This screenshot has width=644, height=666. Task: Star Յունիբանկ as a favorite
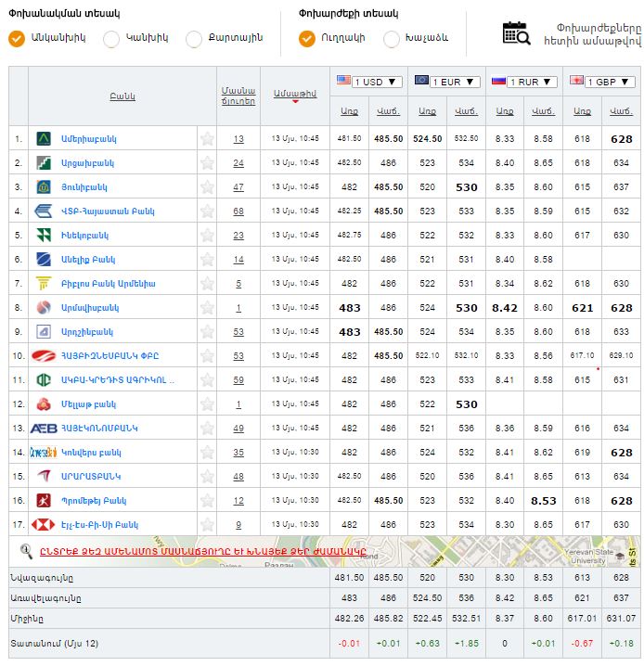(207, 186)
